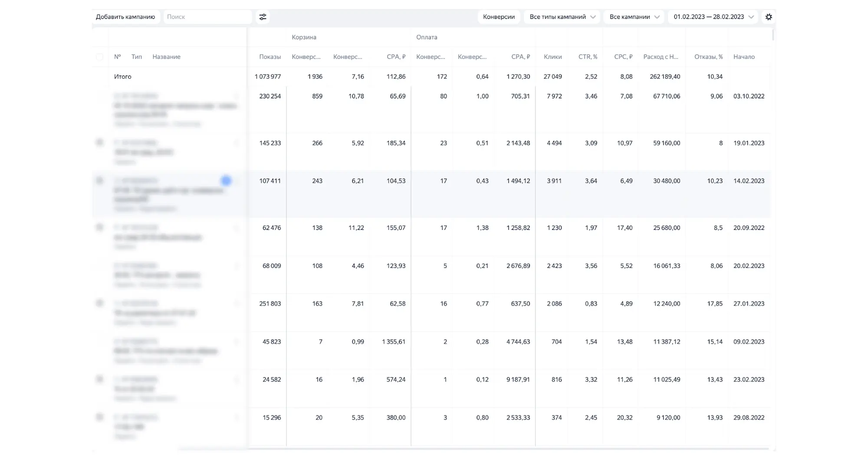Click the "Начало" column header
Image resolution: width=868 pixels, height=461 pixels.
coord(744,57)
